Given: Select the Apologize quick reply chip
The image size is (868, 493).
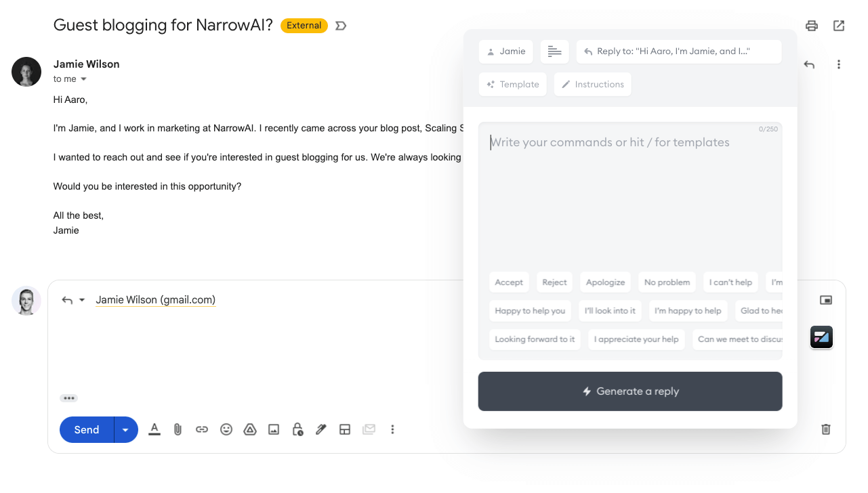Looking at the screenshot, I should (605, 282).
